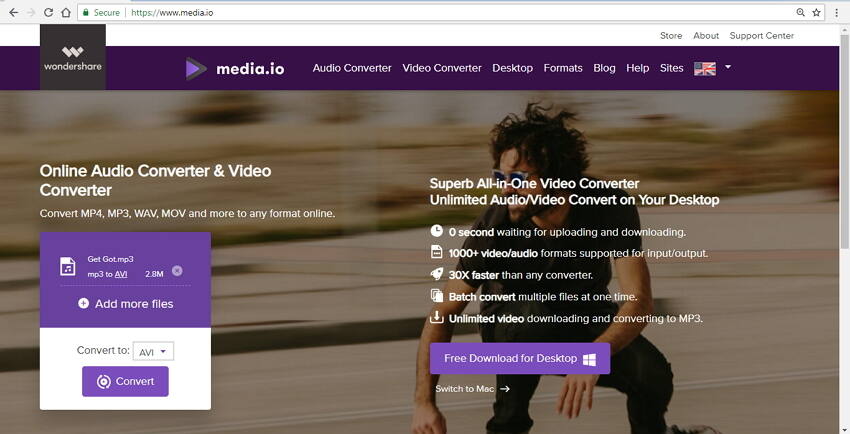The image size is (850, 434).
Task: Click the browser forward arrow
Action: point(30,12)
